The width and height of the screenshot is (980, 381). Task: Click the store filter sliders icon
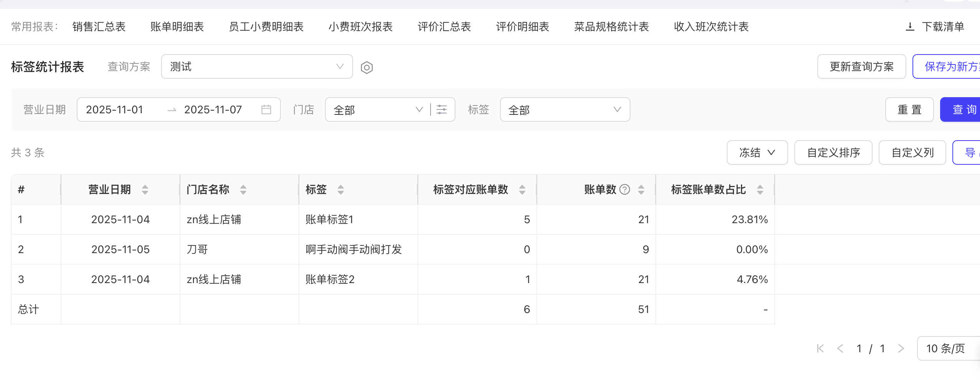[x=442, y=110]
